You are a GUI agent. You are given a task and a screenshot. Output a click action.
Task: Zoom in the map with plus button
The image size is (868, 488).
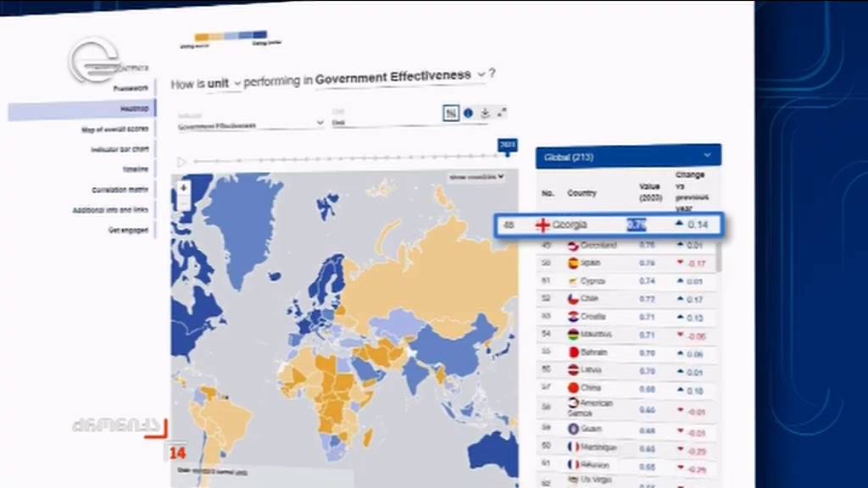[x=184, y=187]
